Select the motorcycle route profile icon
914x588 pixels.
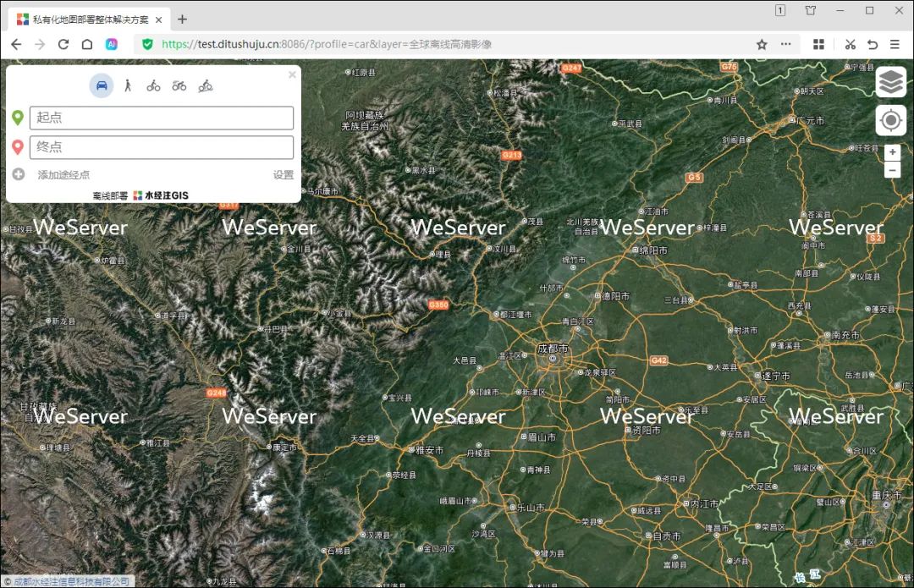tap(179, 85)
